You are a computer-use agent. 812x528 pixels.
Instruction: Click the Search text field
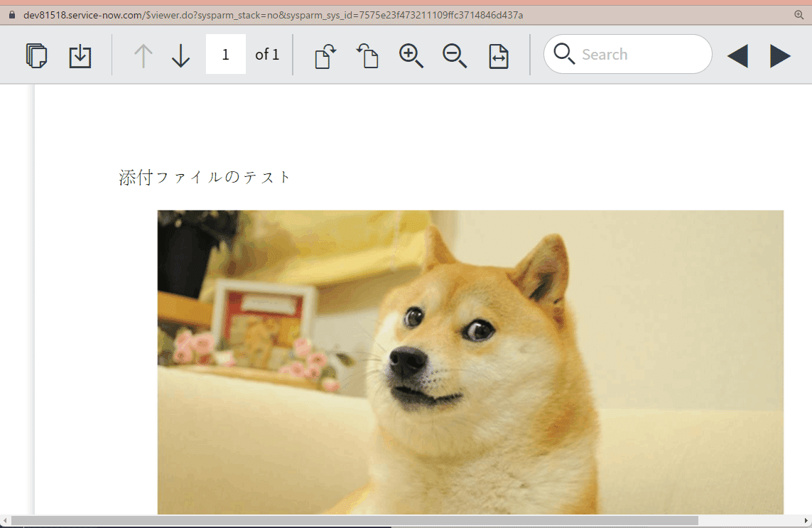(x=627, y=54)
